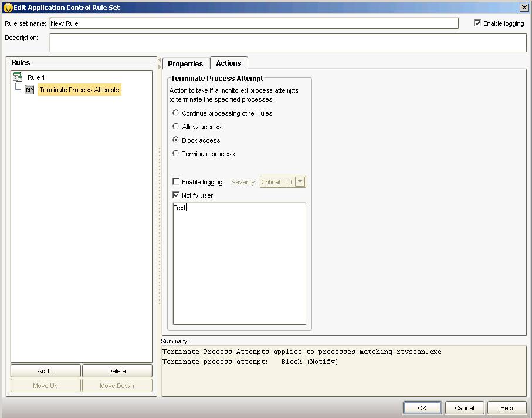532x418 pixels.
Task: Collapse the Rules pane with left splitter arrow
Action: click(x=160, y=60)
